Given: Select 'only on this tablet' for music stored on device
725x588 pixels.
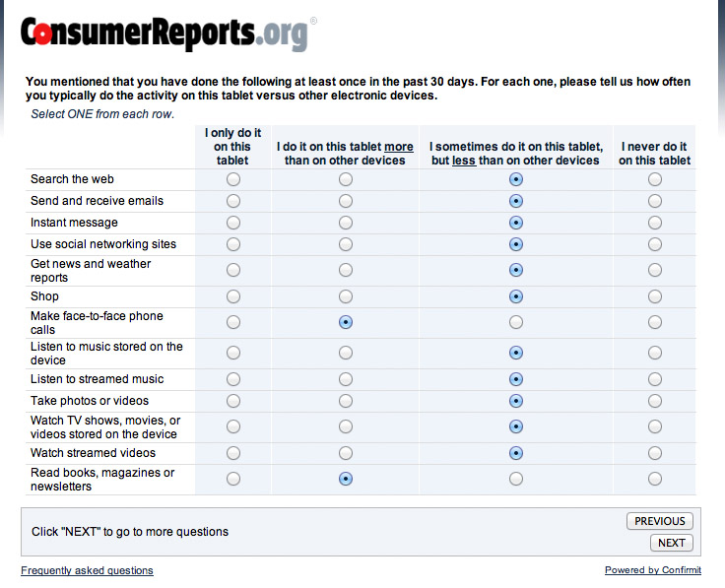Looking at the screenshot, I should click(233, 354).
